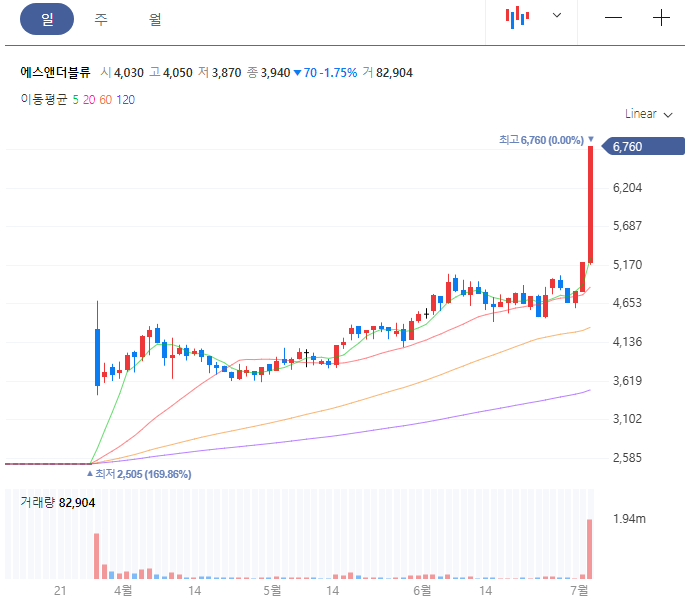Screen dimensions: 696x611
Task: Click the 거래량 82,904 volume label
Action: click(x=58, y=503)
